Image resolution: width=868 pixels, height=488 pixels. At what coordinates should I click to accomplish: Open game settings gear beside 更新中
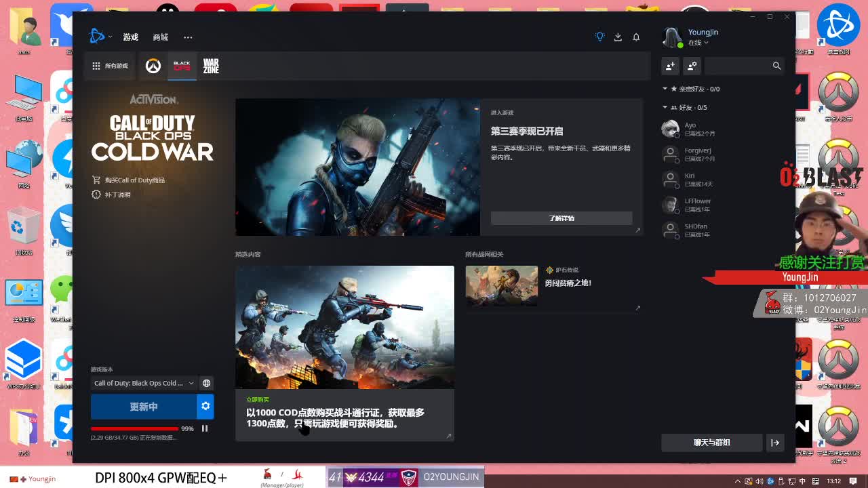(205, 407)
